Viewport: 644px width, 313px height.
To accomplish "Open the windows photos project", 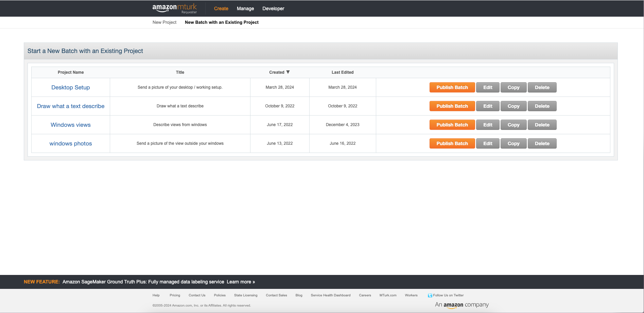I will coord(70,143).
